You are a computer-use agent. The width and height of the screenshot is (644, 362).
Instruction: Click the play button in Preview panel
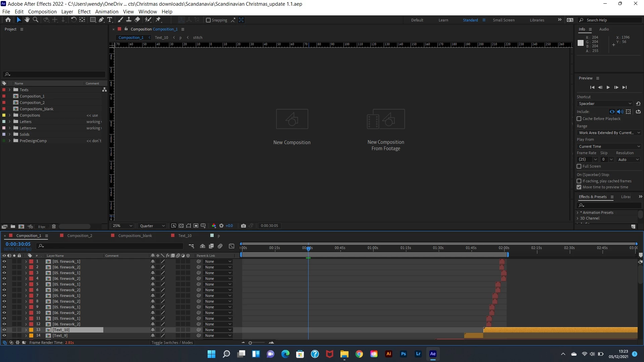tap(608, 87)
